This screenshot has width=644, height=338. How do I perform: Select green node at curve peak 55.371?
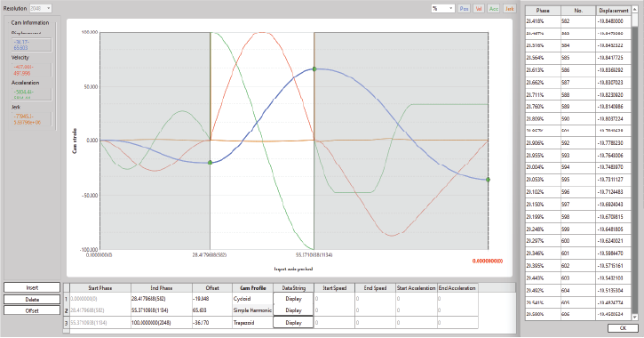click(x=314, y=69)
